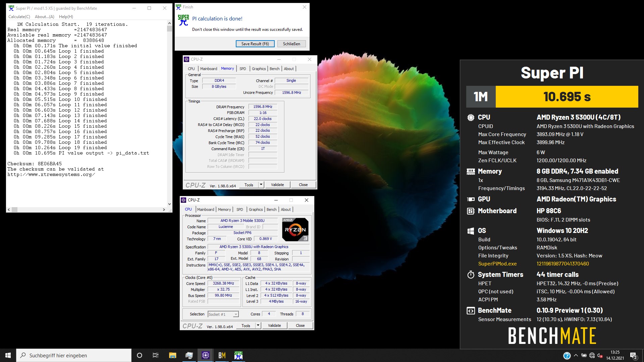The height and width of the screenshot is (362, 644).
Task: Open Task View in the taskbar
Action: point(156,355)
